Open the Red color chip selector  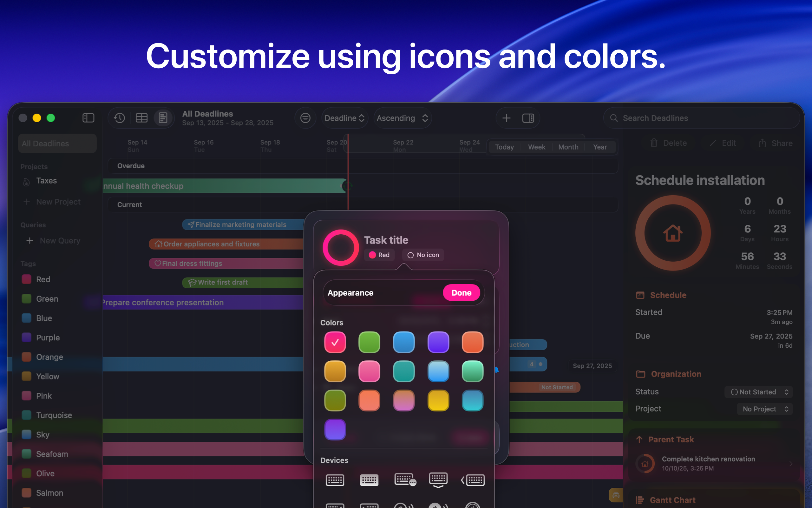[379, 255]
